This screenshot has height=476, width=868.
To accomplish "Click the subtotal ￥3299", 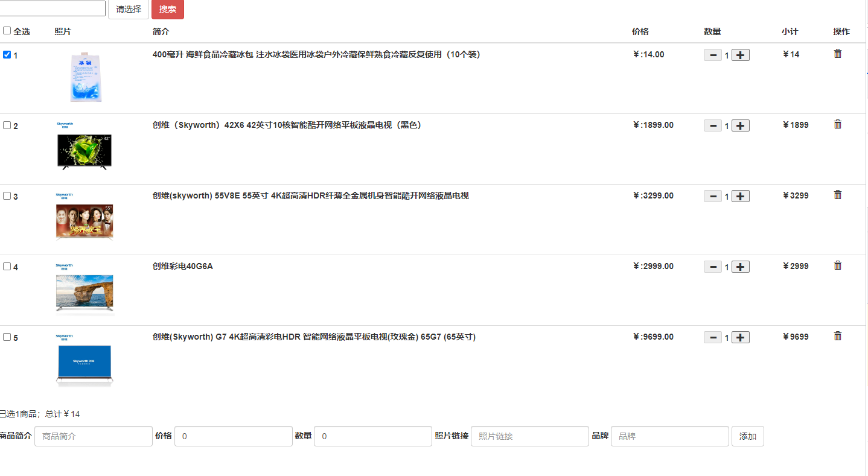I will (795, 195).
